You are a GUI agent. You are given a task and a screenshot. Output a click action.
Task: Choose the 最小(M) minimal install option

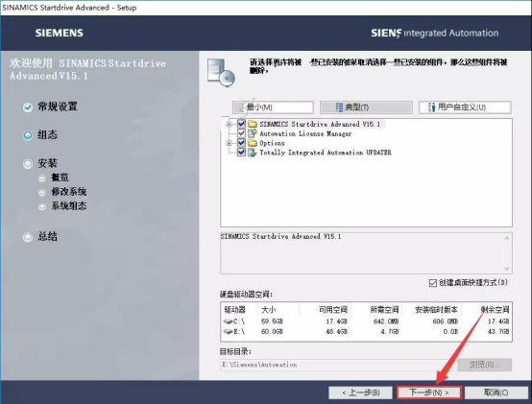(x=273, y=107)
